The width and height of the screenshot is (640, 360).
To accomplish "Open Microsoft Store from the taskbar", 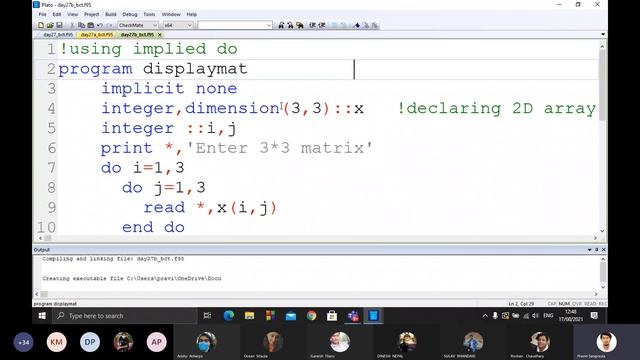I will [332, 316].
